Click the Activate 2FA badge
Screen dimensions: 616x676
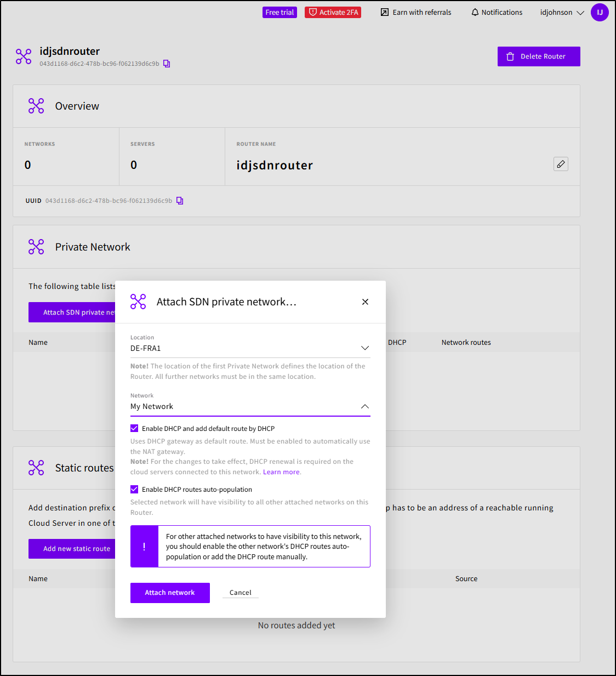pyautogui.click(x=333, y=12)
